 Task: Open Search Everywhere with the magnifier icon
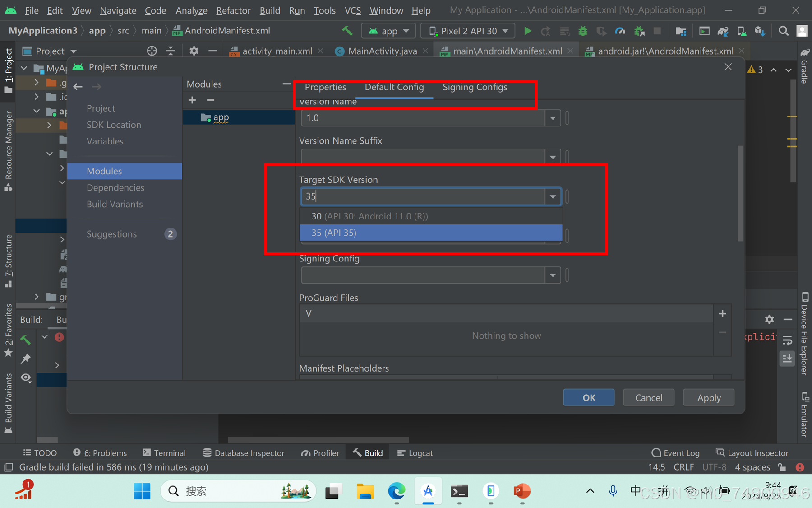(784, 31)
